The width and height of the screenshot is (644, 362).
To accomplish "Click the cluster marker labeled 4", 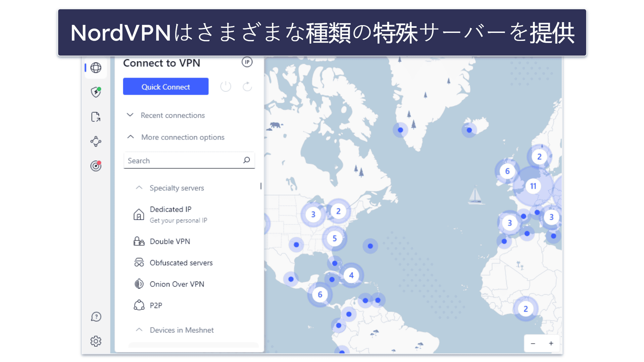I will (x=351, y=275).
